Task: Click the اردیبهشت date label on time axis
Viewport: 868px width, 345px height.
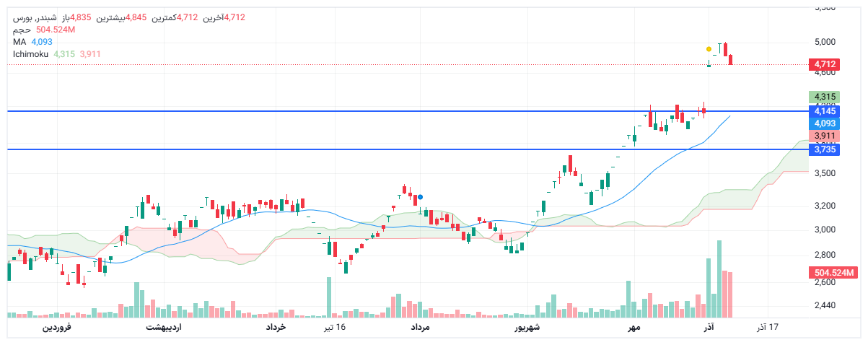Action: click(x=164, y=328)
